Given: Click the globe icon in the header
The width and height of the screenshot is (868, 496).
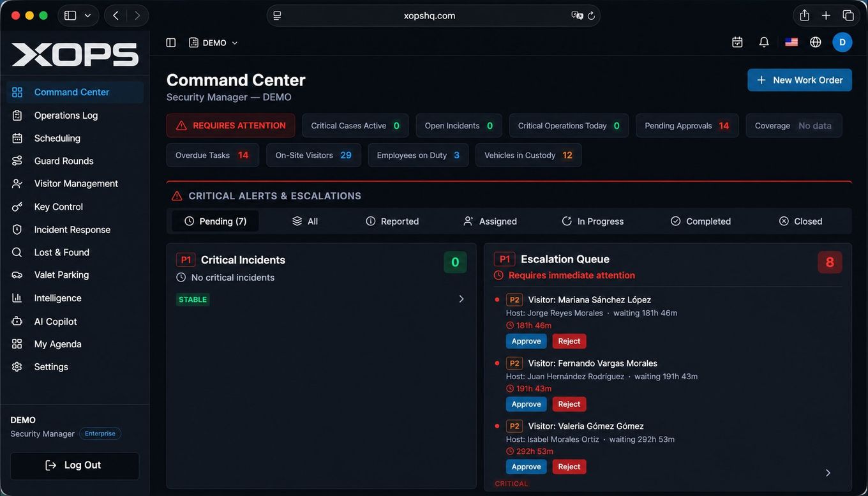Looking at the screenshot, I should click(x=815, y=42).
